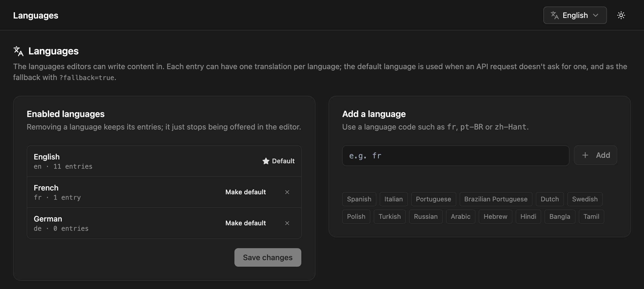Image resolution: width=644 pixels, height=289 pixels.
Task: Pick the Dutch suggestion chip
Action: tap(550, 199)
